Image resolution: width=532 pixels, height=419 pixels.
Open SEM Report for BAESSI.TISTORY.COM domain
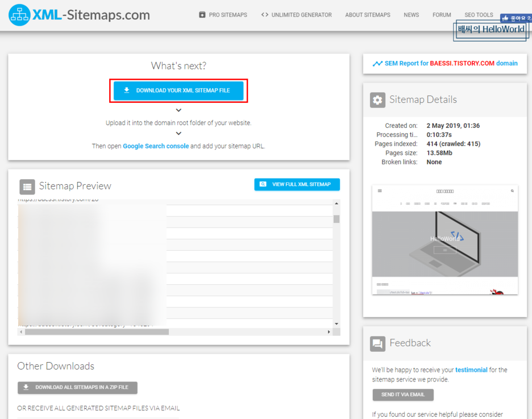(x=451, y=64)
